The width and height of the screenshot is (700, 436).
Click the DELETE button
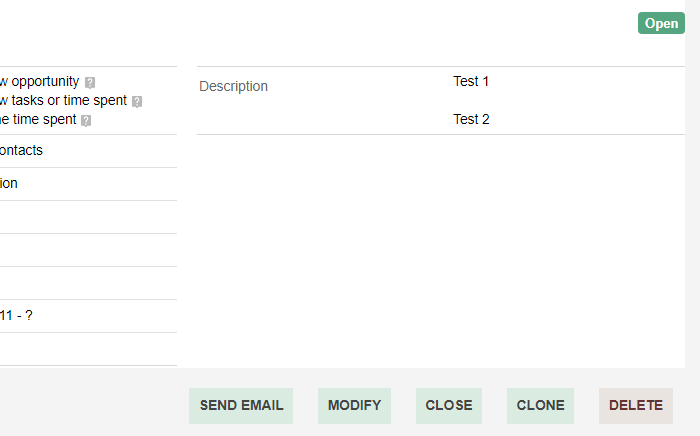(x=636, y=406)
